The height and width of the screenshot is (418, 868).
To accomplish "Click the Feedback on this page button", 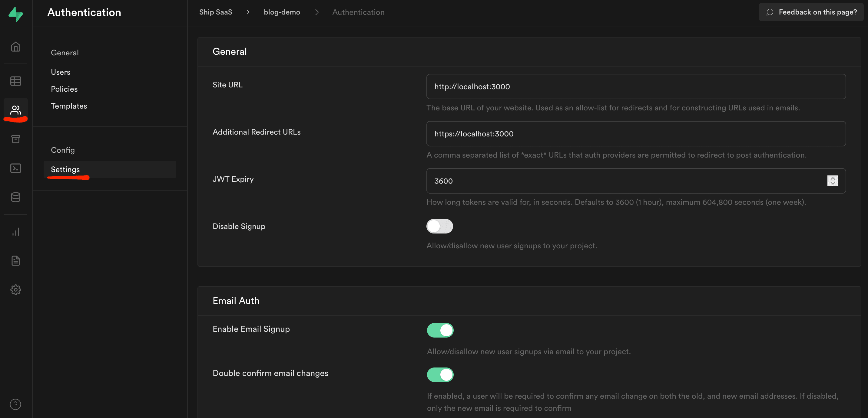I will point(811,12).
